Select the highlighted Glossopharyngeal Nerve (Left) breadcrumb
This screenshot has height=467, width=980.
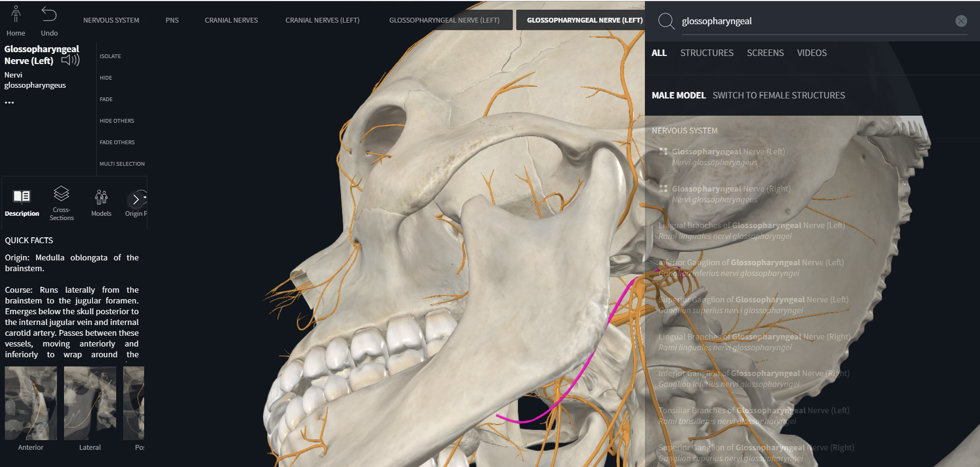click(x=585, y=20)
